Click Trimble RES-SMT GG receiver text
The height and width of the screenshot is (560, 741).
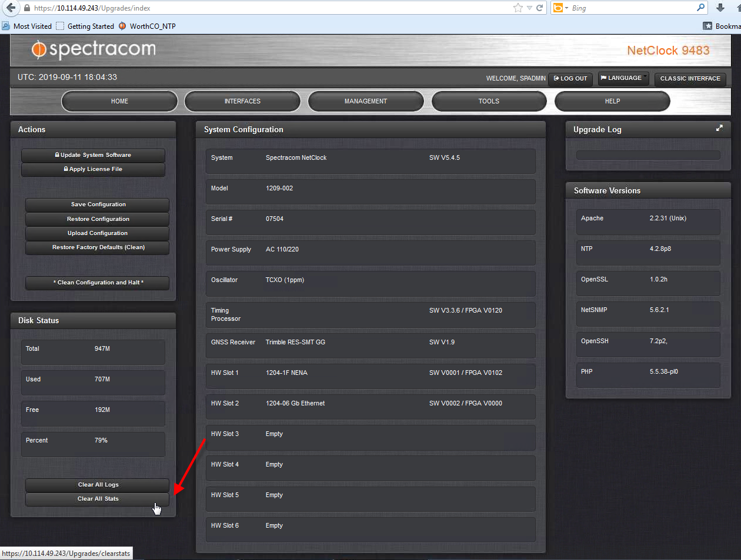click(x=295, y=343)
